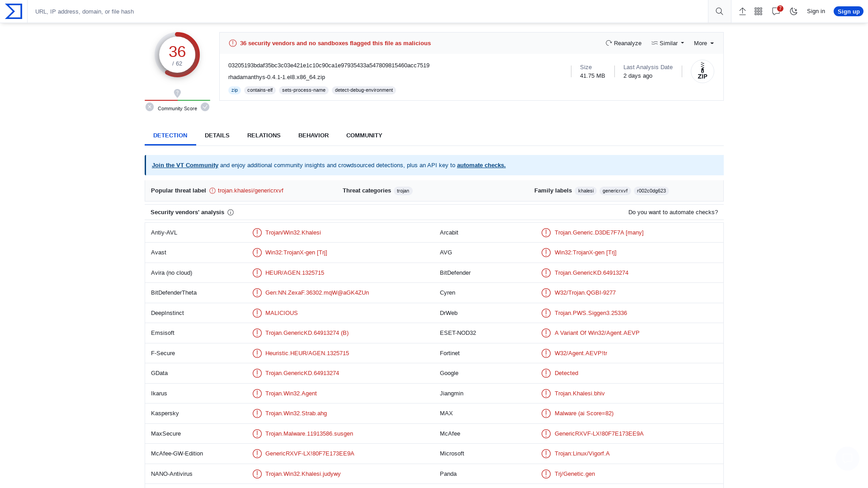Open notifications chat icon with badge
The height and width of the screenshot is (488, 868).
[x=777, y=11]
